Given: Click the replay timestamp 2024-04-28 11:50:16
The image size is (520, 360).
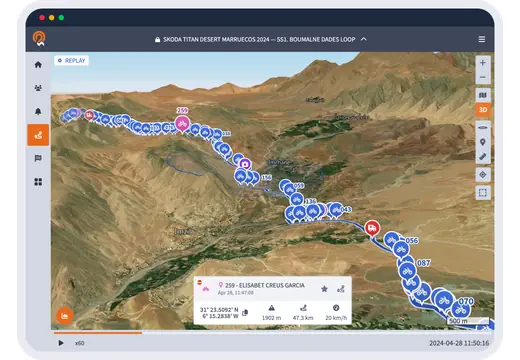Looking at the screenshot, I should pyautogui.click(x=459, y=343).
